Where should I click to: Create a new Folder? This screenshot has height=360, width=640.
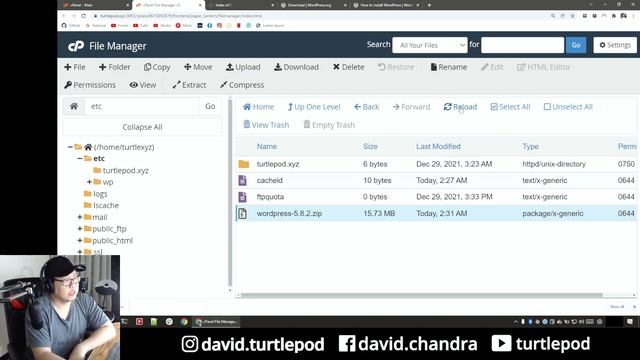(114, 67)
